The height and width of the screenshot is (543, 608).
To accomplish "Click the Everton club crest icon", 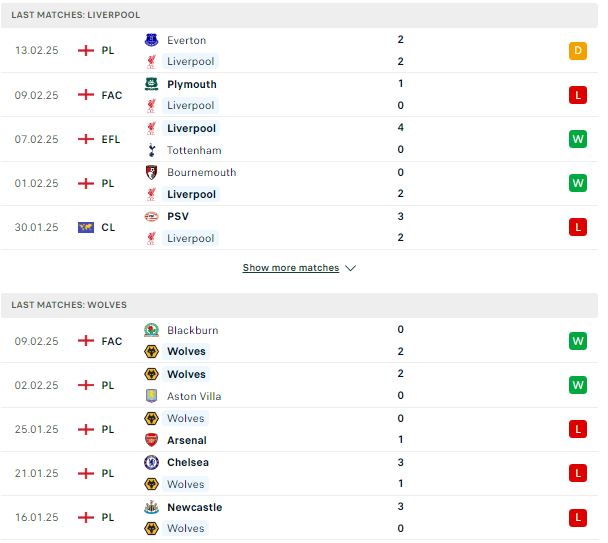I will click(151, 40).
